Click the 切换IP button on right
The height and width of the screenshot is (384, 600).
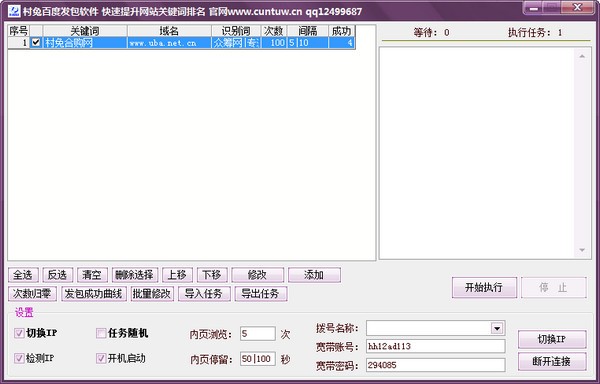[552, 339]
